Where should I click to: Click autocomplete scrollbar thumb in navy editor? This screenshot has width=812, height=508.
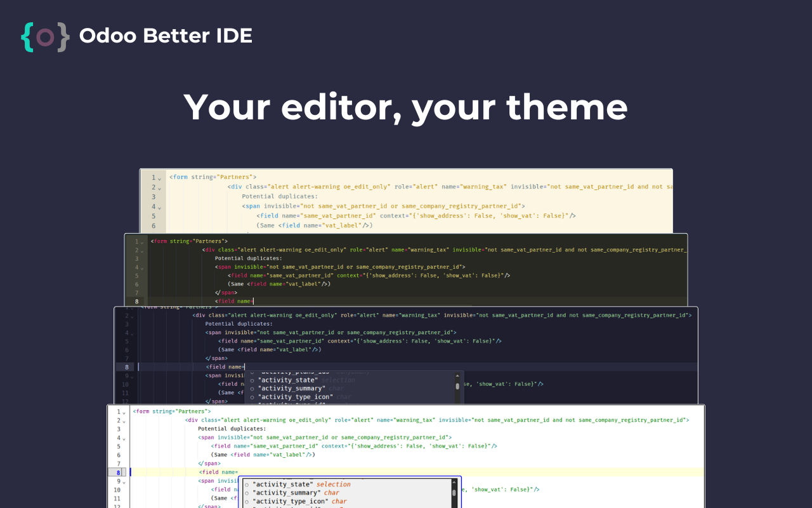click(x=457, y=385)
